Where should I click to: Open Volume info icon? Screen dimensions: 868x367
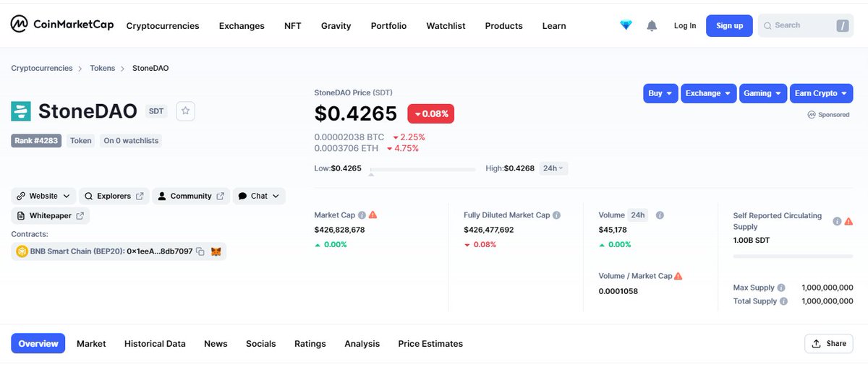(660, 215)
